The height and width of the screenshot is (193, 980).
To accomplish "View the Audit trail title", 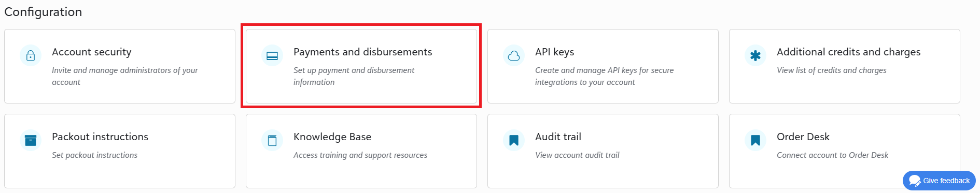I will [558, 137].
